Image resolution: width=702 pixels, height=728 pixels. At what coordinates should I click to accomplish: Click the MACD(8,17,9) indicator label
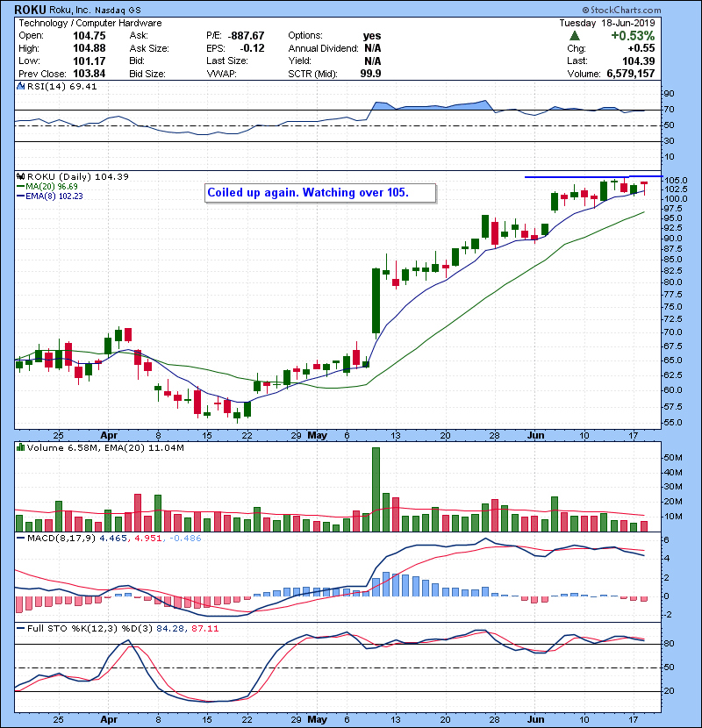(x=61, y=539)
